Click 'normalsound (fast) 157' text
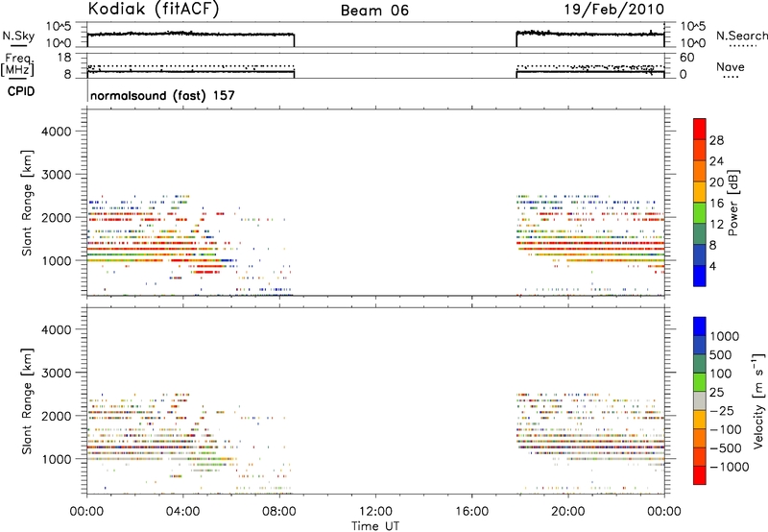The height and width of the screenshot is (532, 768). click(162, 95)
